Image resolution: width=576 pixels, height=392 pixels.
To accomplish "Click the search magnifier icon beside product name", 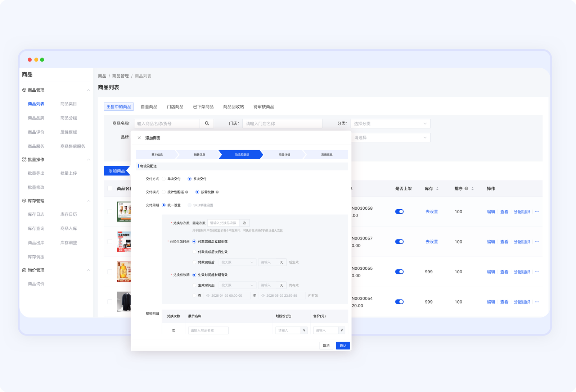I will click(207, 123).
